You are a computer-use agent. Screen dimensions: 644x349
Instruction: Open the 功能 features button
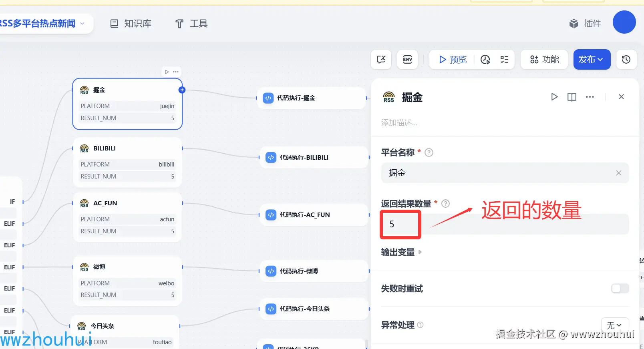(x=544, y=60)
